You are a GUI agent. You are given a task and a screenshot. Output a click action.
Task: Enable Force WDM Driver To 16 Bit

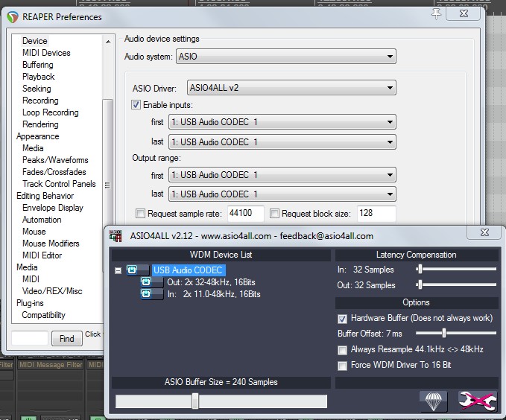click(342, 366)
